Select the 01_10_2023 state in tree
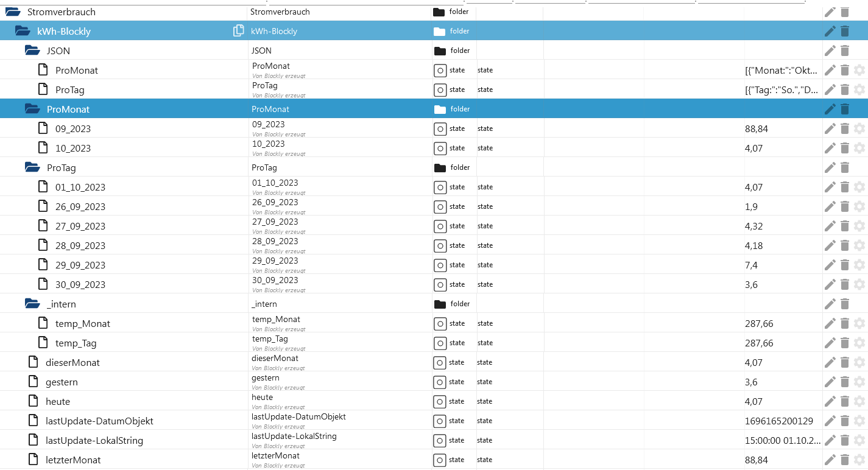868x470 pixels. click(80, 187)
